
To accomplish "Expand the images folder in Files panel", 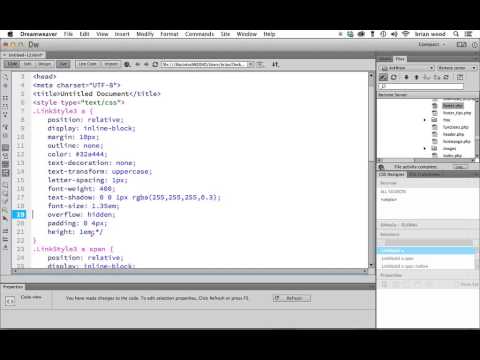I will click(x=425, y=148).
